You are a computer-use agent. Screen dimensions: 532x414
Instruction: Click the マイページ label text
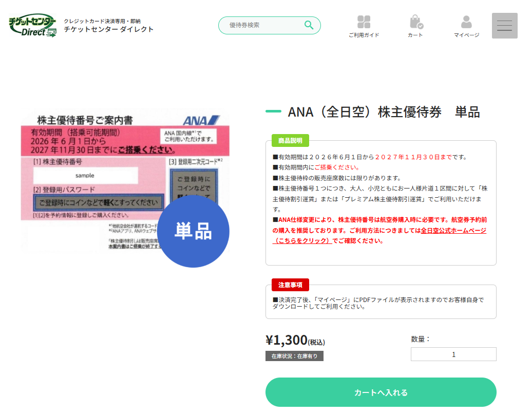click(x=466, y=35)
